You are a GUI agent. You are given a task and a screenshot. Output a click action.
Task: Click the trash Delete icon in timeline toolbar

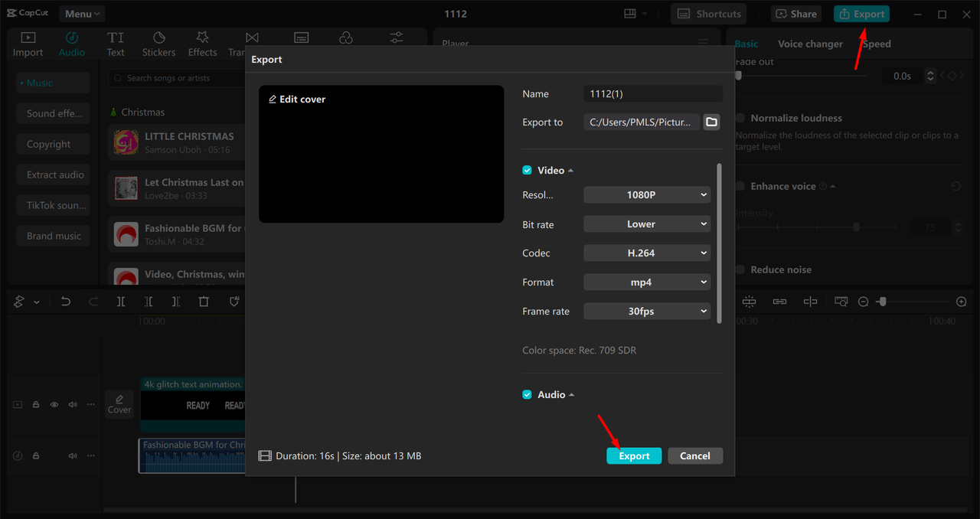(204, 302)
